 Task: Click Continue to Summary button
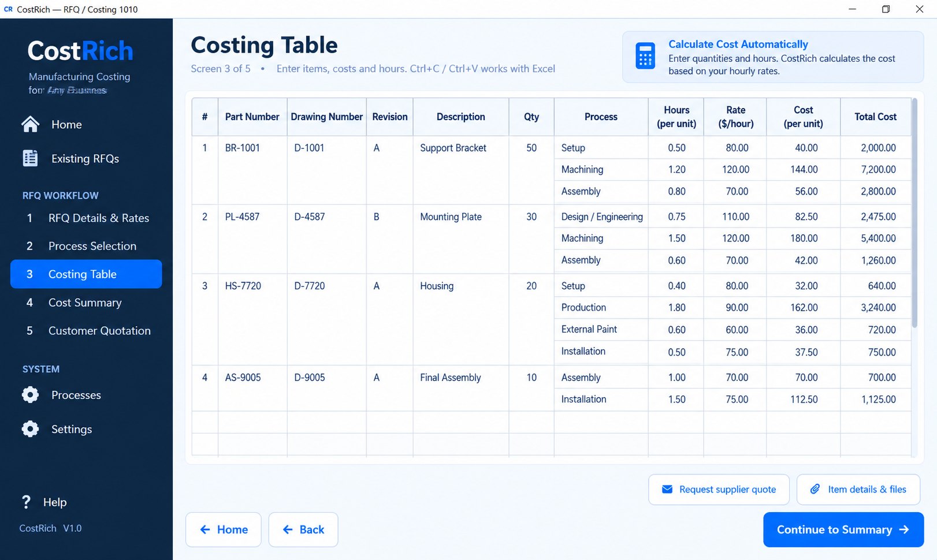coord(843,529)
